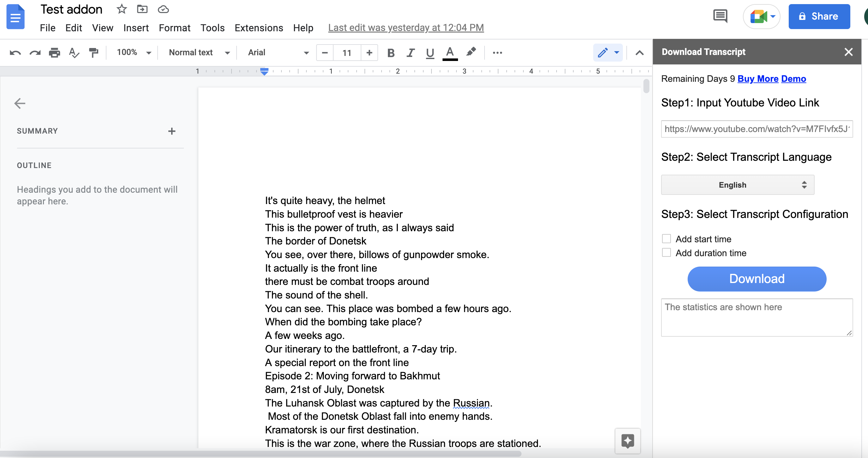
Task: Open the Help menu
Action: 303,27
